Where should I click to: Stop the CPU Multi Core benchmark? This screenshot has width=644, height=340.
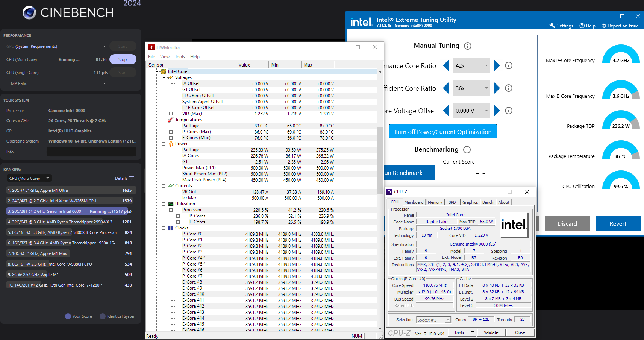[x=123, y=59]
